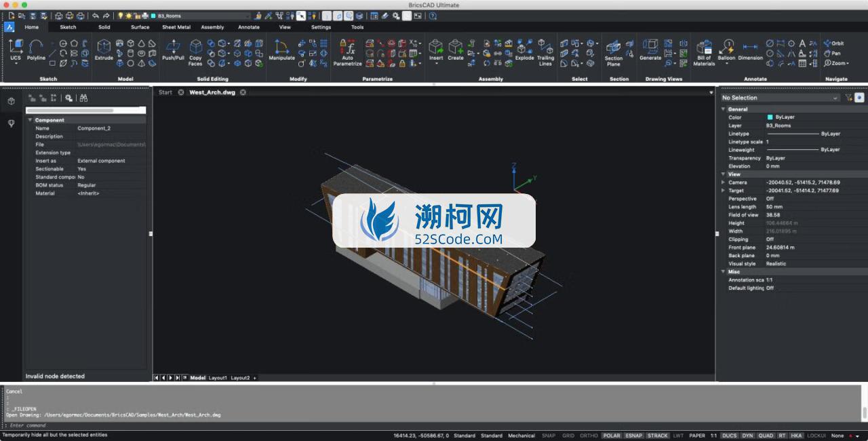Image resolution: width=868 pixels, height=441 pixels.
Task: Run Auto Parametrize
Action: click(347, 52)
